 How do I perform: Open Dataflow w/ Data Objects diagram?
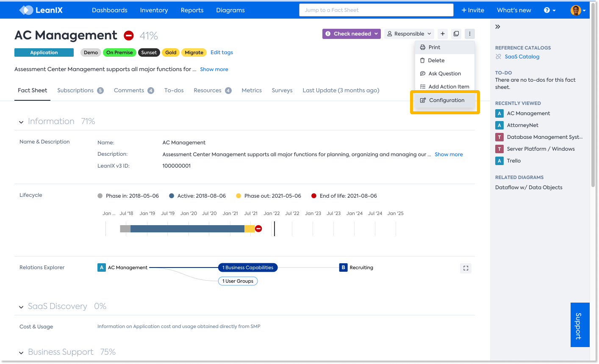point(529,188)
